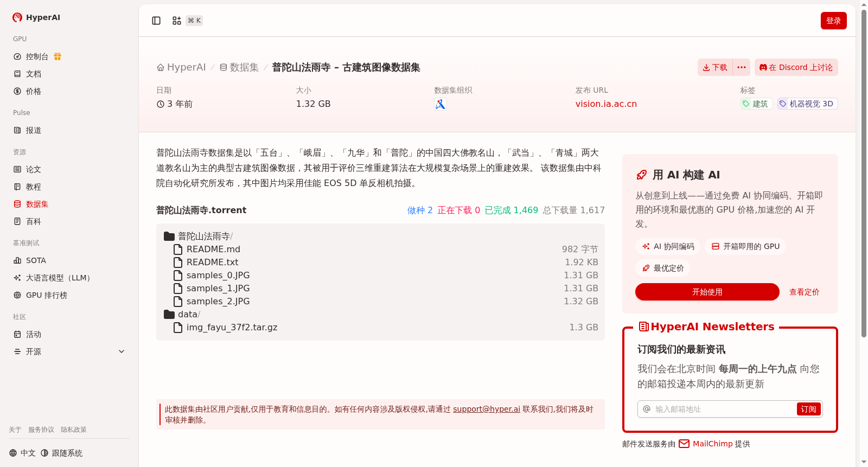The width and height of the screenshot is (868, 467).
Task: Click the 普陀山法雨寺.torrent heading
Action: point(201,210)
